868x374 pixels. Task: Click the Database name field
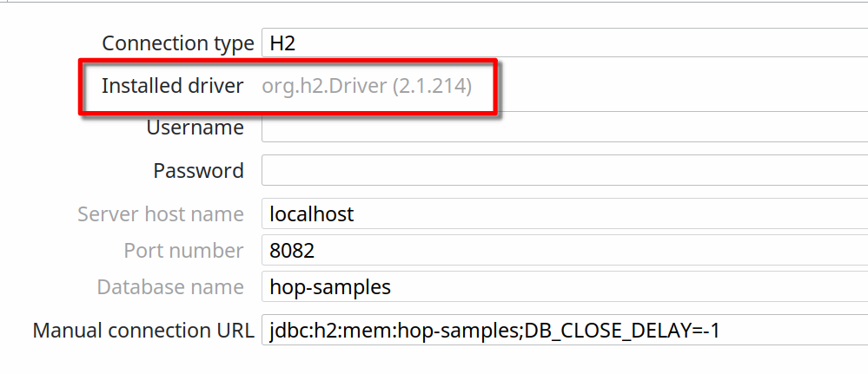tap(565, 287)
